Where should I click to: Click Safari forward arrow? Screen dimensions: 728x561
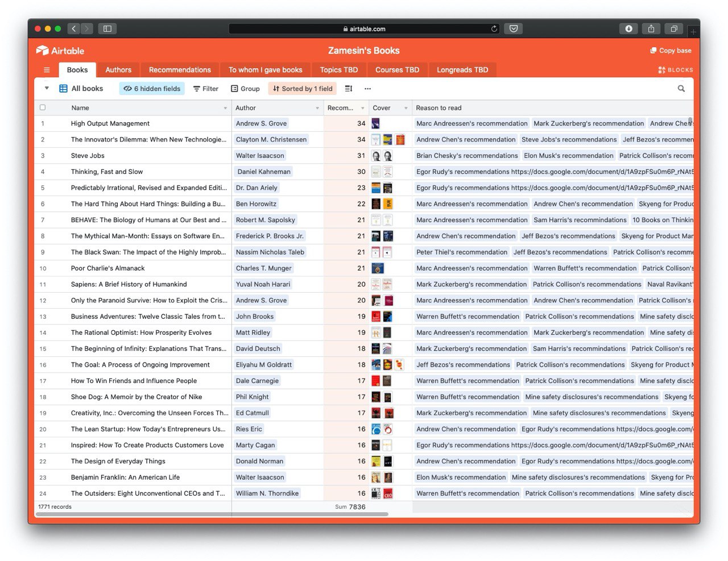[87, 28]
